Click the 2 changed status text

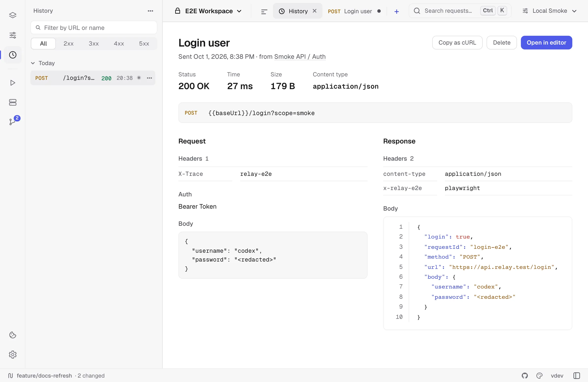coord(91,376)
